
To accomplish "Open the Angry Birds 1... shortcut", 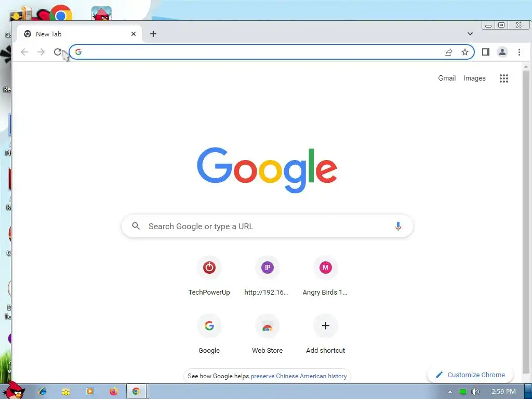I will tap(325, 276).
